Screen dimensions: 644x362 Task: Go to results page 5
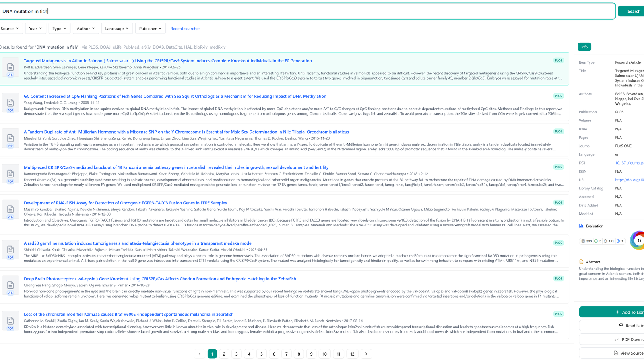(262, 354)
